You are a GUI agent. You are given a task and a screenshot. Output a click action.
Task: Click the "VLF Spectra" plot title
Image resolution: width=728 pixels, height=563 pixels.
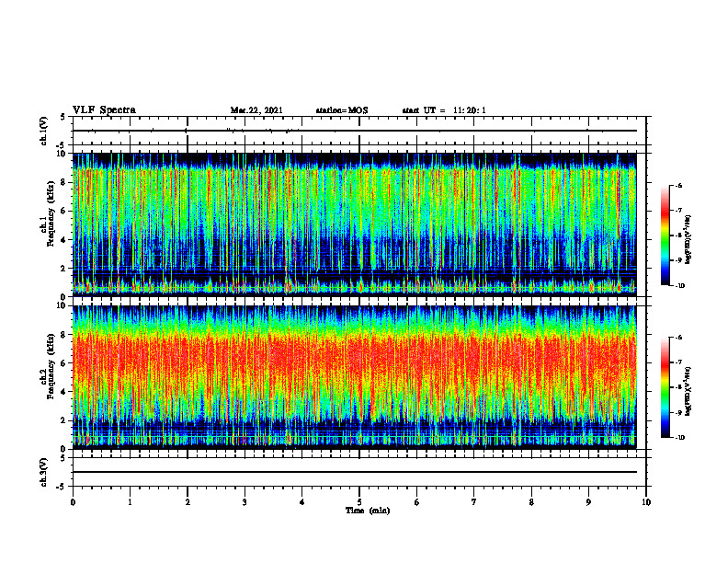(x=104, y=110)
